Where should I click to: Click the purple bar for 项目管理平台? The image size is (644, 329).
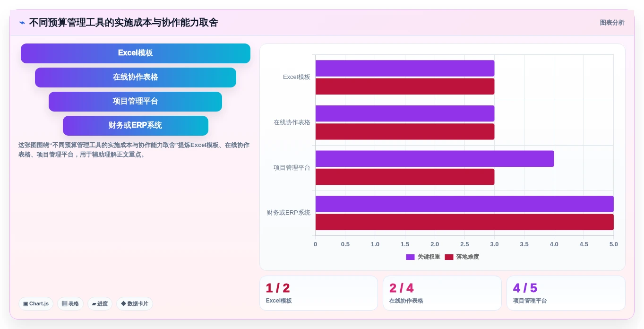(435, 159)
